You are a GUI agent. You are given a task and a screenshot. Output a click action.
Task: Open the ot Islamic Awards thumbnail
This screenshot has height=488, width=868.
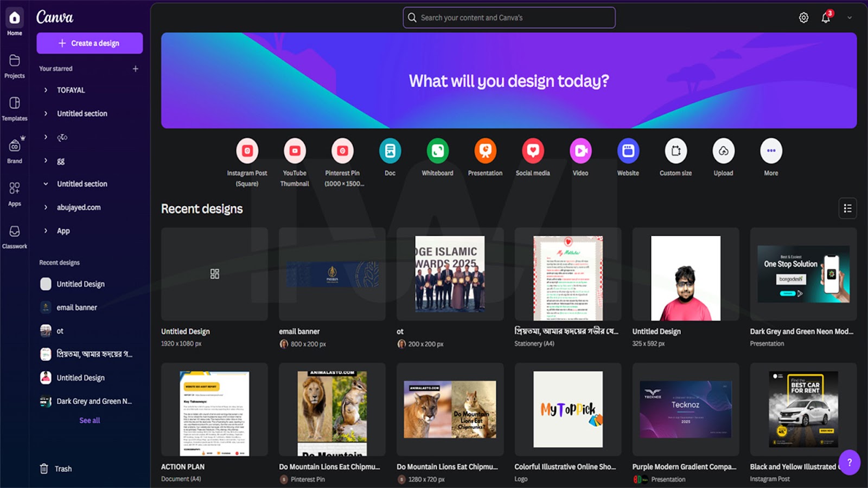pyautogui.click(x=450, y=274)
